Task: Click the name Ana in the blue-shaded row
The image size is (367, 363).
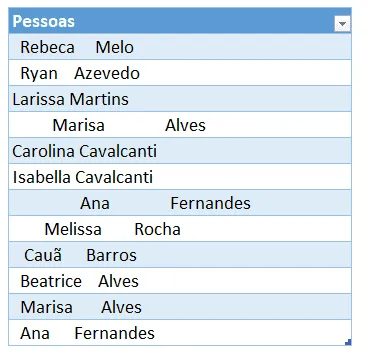Action: [x=95, y=203]
